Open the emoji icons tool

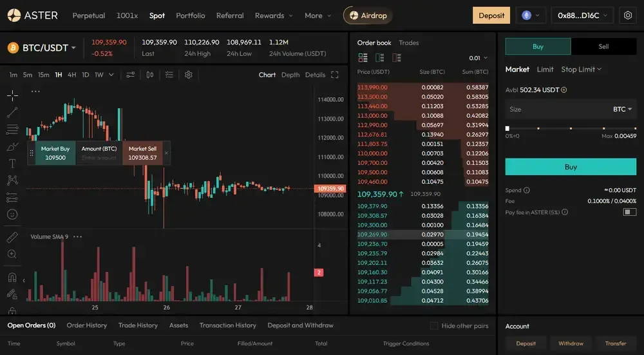coord(12,215)
